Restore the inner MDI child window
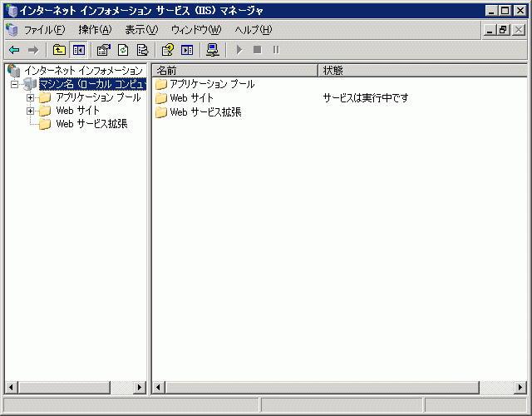The image size is (532, 416). [x=503, y=30]
